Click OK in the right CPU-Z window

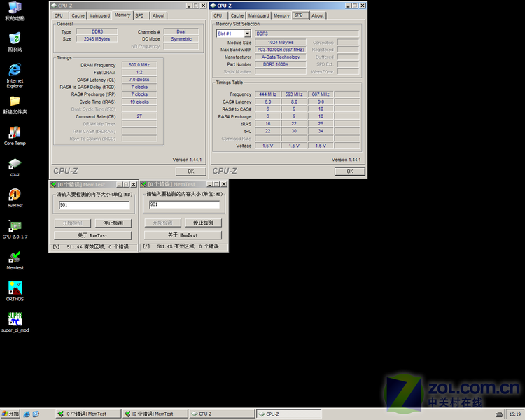tap(350, 171)
